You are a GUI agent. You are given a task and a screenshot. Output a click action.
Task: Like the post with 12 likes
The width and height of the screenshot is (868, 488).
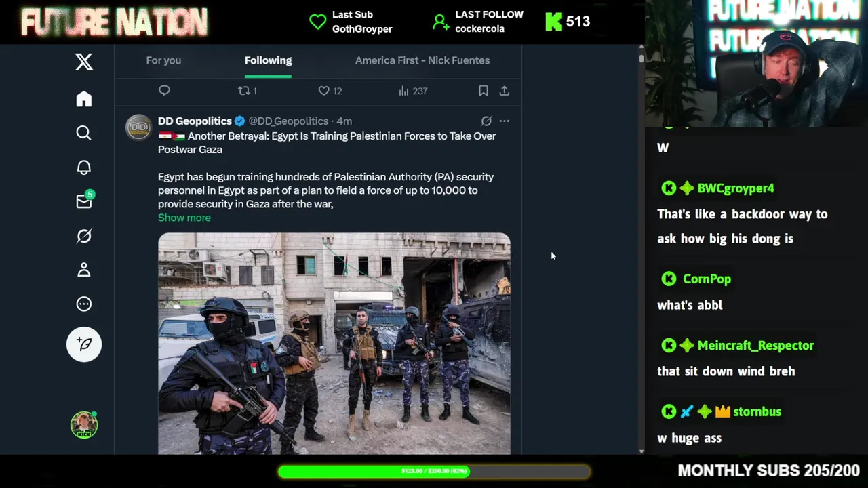pyautogui.click(x=330, y=91)
